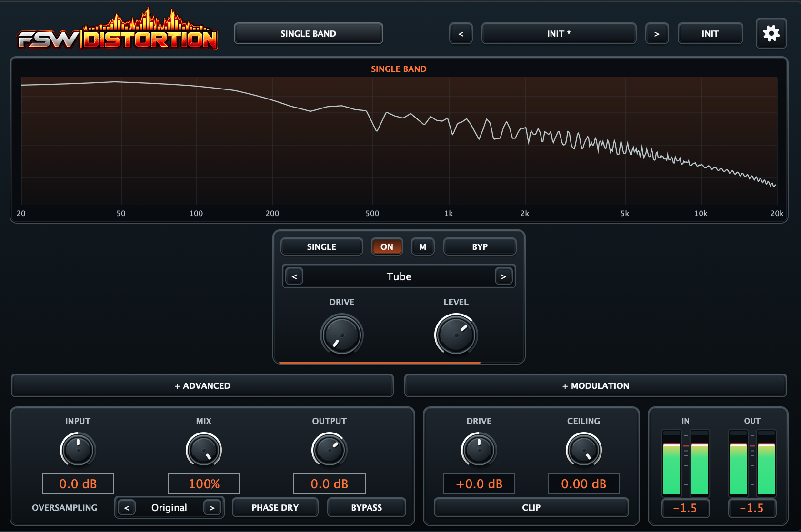The height and width of the screenshot is (532, 801).
Task: Choose next oversampling option arrow
Action: pos(212,508)
